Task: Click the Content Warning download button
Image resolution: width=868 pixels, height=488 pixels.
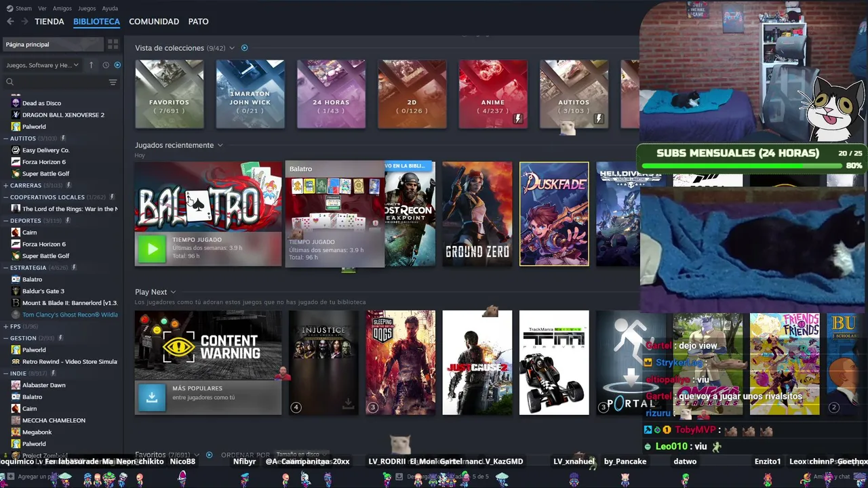Action: click(x=152, y=399)
